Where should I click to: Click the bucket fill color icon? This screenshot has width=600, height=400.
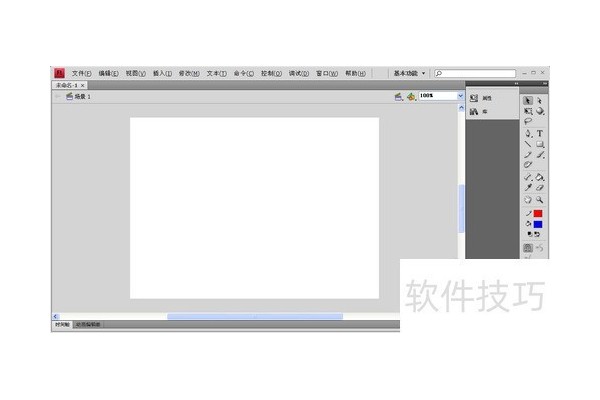pos(528,224)
